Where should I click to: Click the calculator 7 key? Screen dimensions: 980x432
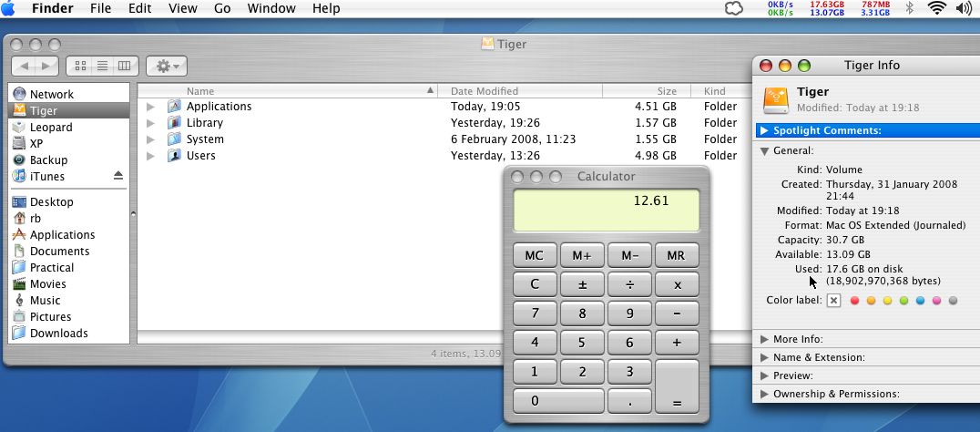pyautogui.click(x=535, y=314)
